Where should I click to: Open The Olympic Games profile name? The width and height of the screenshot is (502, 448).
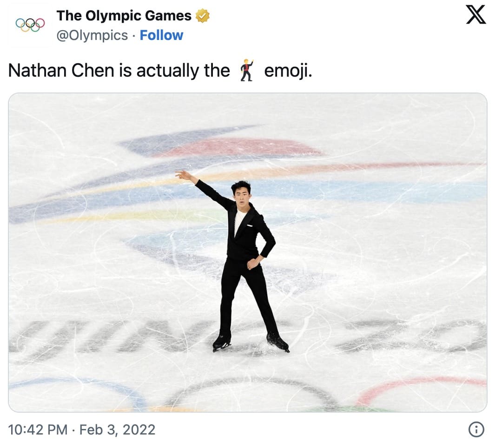tap(124, 16)
